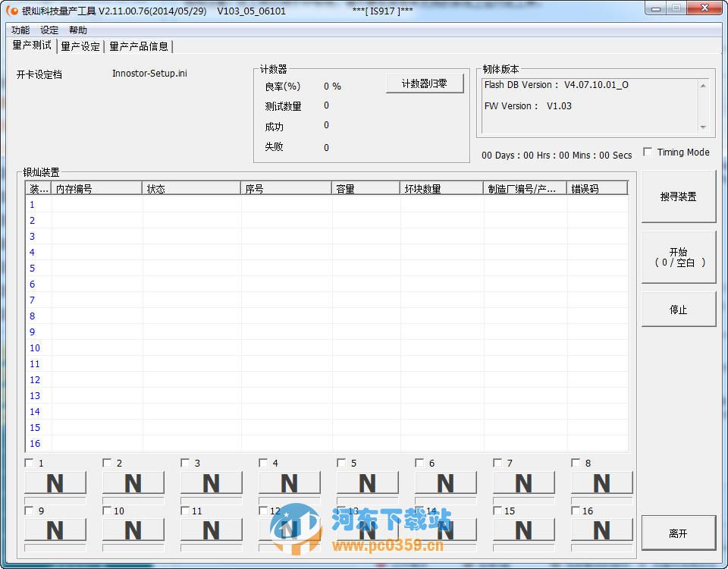Click the port 6 status indicator N
The width and height of the screenshot is (728, 569).
click(446, 483)
